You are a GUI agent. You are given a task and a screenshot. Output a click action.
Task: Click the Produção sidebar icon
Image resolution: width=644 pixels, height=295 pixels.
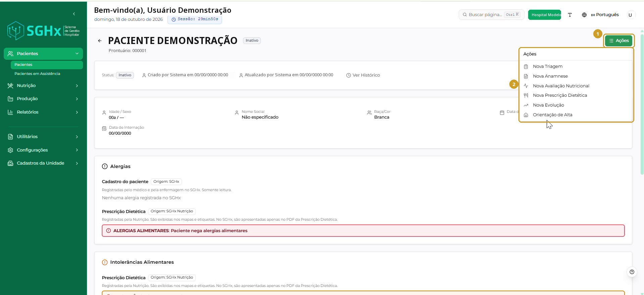coord(10,99)
